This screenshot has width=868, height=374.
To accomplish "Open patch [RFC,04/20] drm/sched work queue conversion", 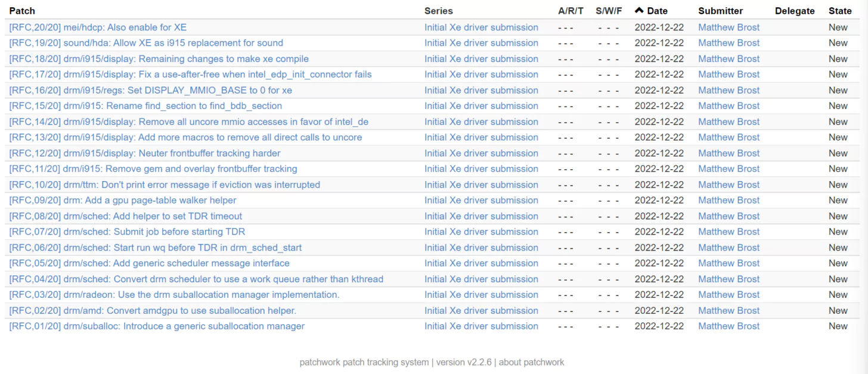I will (x=196, y=279).
